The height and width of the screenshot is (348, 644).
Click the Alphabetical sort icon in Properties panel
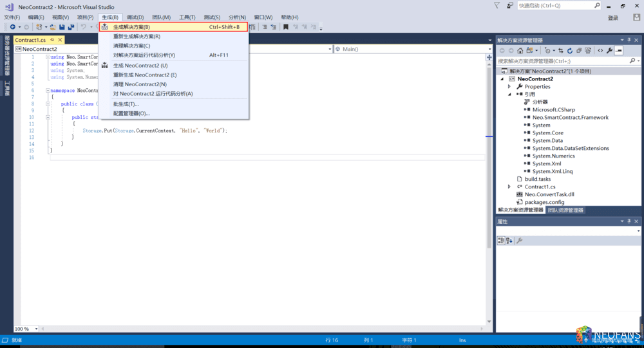click(509, 241)
